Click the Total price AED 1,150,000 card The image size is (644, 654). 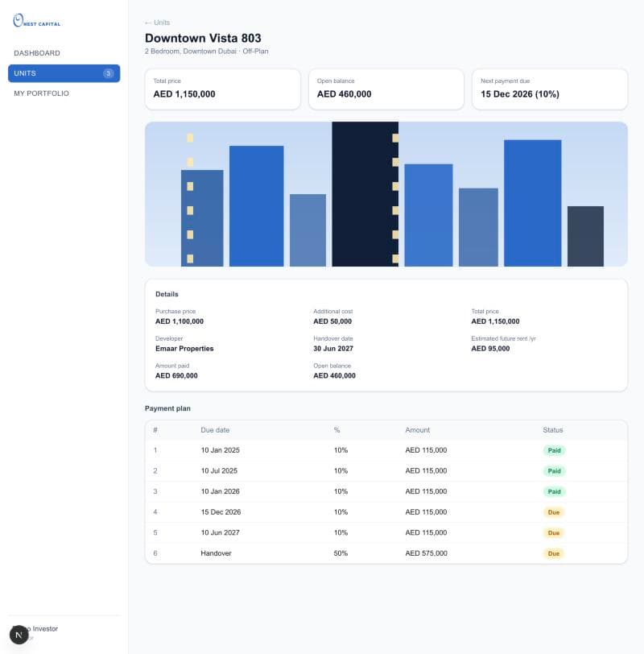[x=223, y=89]
